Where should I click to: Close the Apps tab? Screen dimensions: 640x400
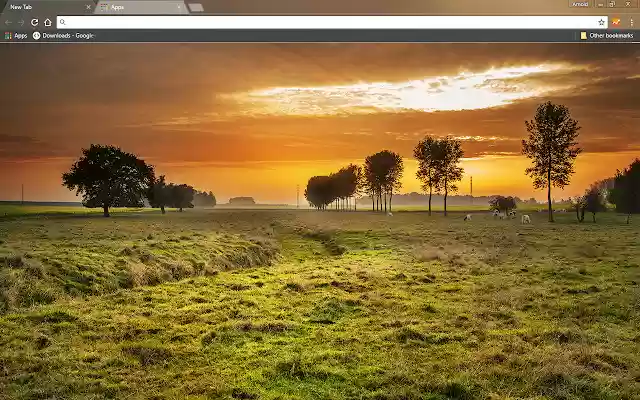(x=179, y=7)
